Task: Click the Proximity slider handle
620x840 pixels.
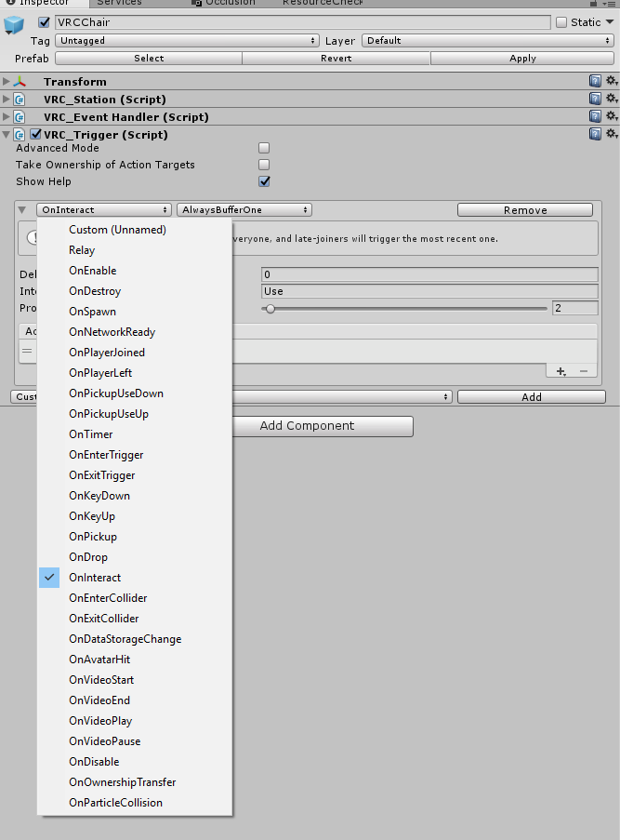Action: point(270,309)
